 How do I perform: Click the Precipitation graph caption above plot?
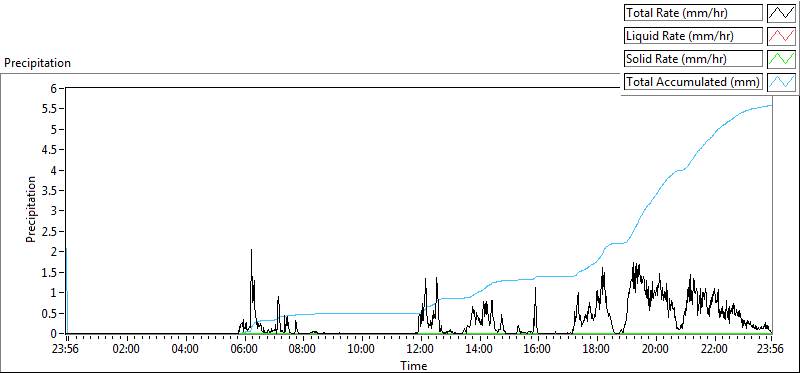point(37,63)
